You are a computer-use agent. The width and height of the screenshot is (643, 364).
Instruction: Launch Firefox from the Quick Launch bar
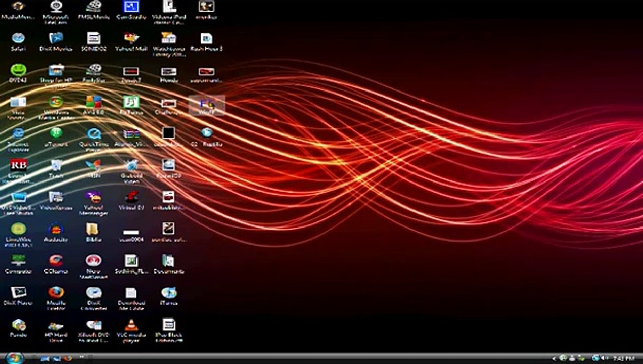point(67,358)
